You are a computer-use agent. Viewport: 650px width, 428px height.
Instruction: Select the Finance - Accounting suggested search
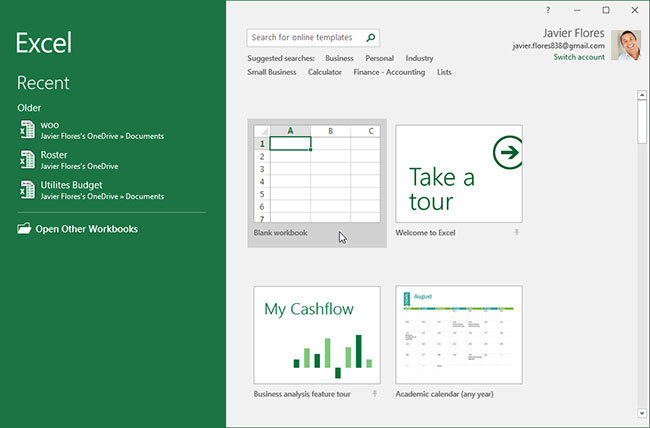[x=390, y=72]
